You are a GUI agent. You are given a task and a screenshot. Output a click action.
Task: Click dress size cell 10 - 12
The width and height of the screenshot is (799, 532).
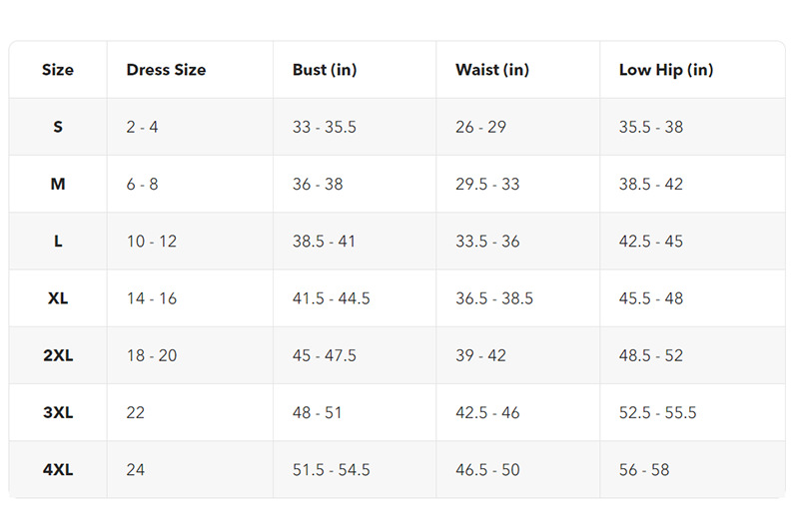[x=152, y=241]
